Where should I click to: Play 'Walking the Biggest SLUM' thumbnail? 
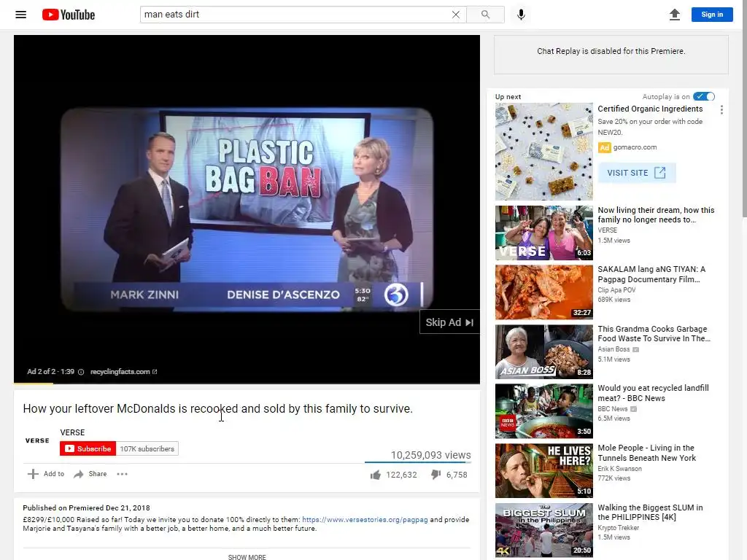pyautogui.click(x=544, y=531)
